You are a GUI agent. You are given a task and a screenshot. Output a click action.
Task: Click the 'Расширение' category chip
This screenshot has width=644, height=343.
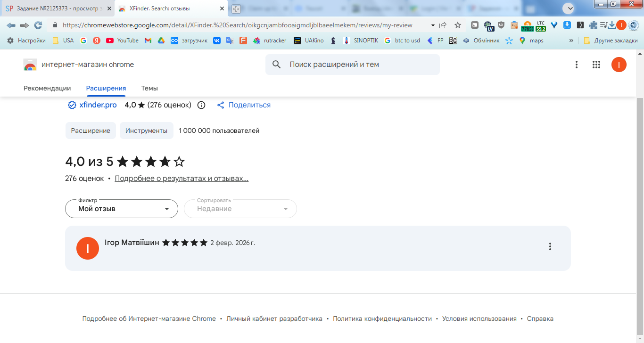(91, 131)
